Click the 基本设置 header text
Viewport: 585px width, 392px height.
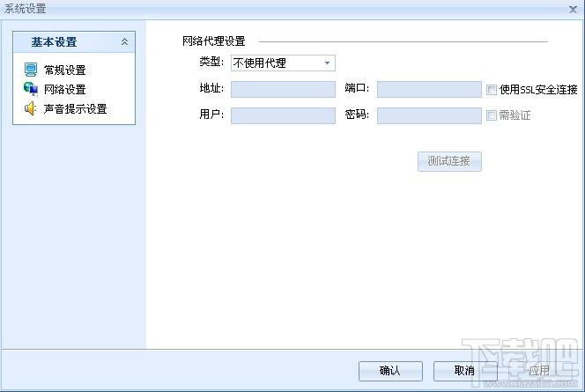pyautogui.click(x=54, y=41)
